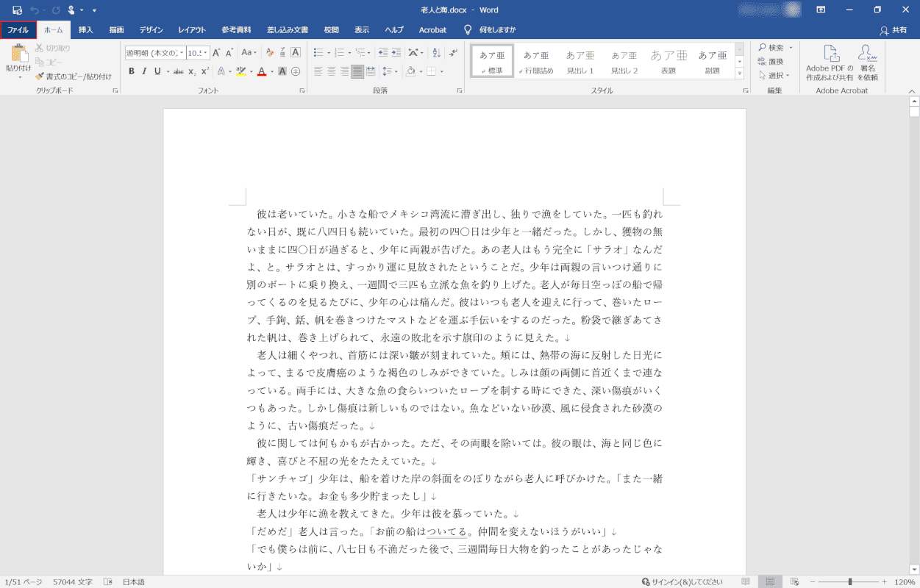
Task: Click the encircled character icon
Action: pyautogui.click(x=296, y=71)
